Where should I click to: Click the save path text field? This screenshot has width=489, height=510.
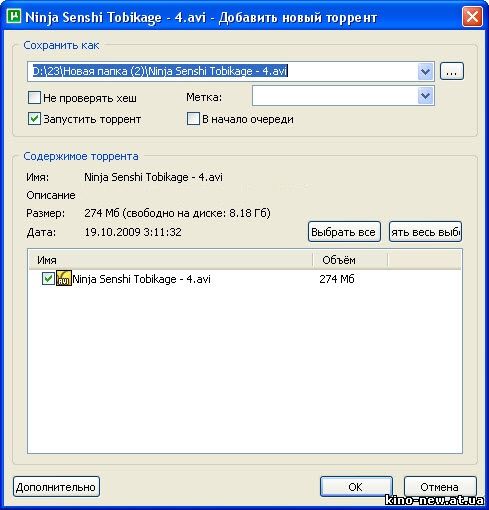pos(222,71)
